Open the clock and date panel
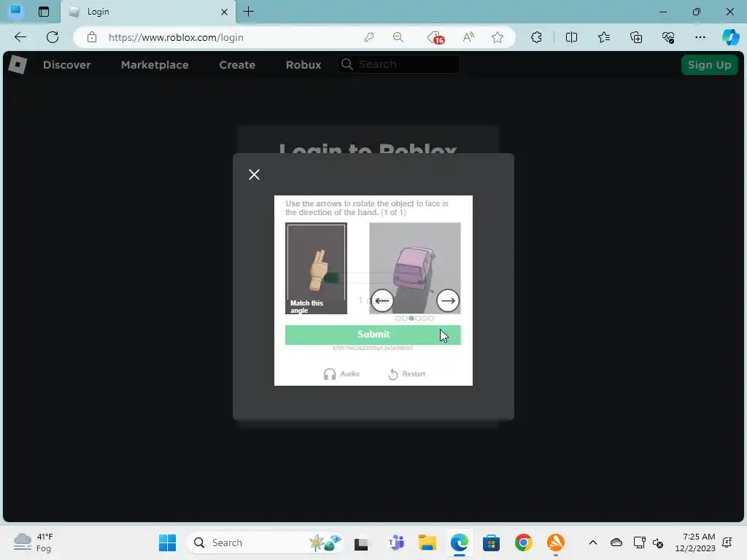 695,542
